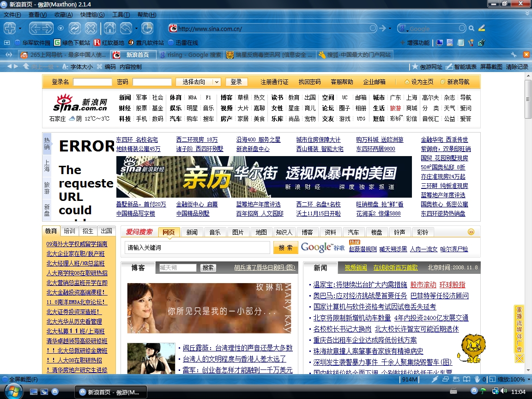Expand the undo closed tab dropdown arrow
The height and width of the screenshot is (399, 532).
[136, 28]
